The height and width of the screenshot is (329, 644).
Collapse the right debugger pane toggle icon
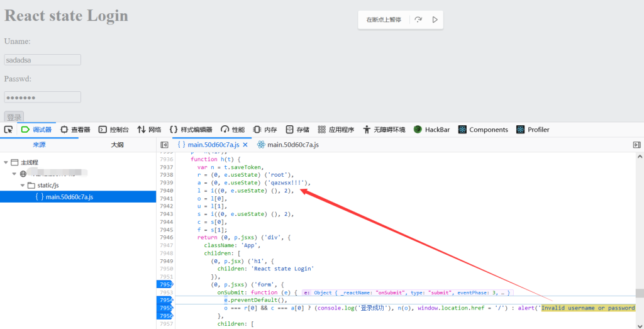click(x=636, y=145)
